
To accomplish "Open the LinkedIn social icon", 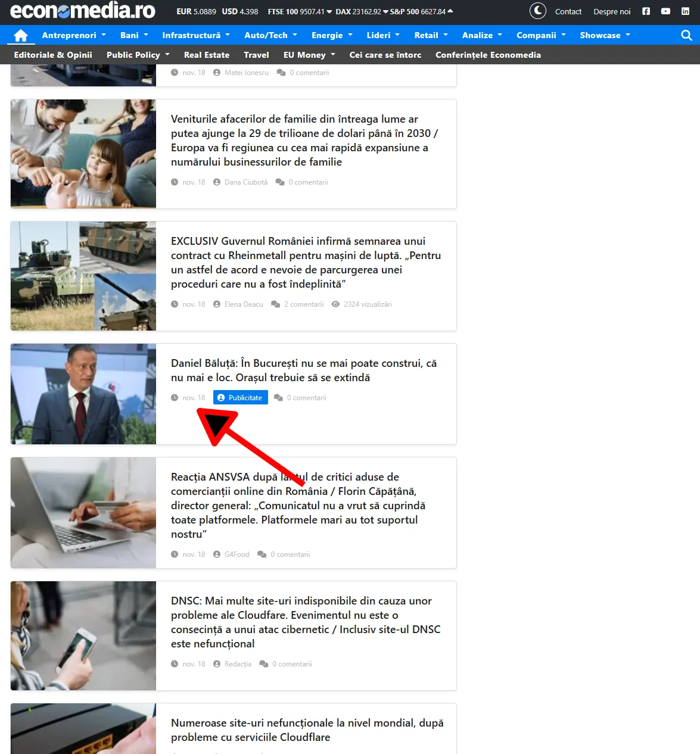I will tap(685, 11).
